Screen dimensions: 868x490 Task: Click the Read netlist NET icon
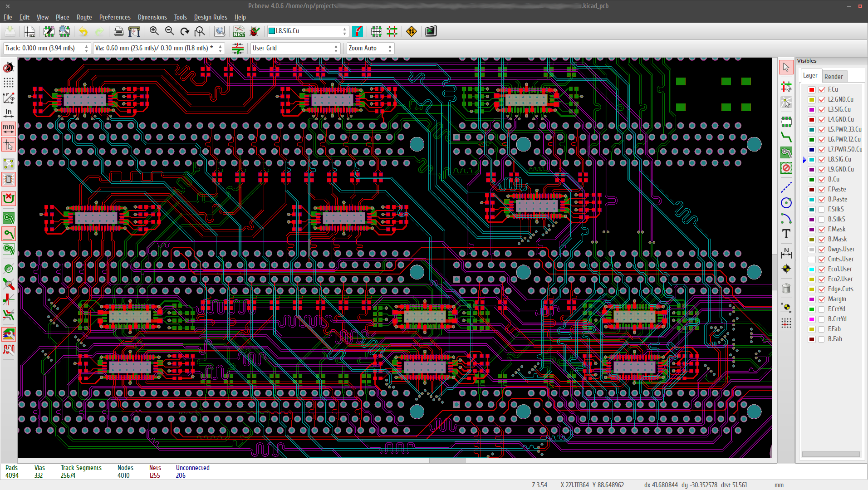point(239,31)
